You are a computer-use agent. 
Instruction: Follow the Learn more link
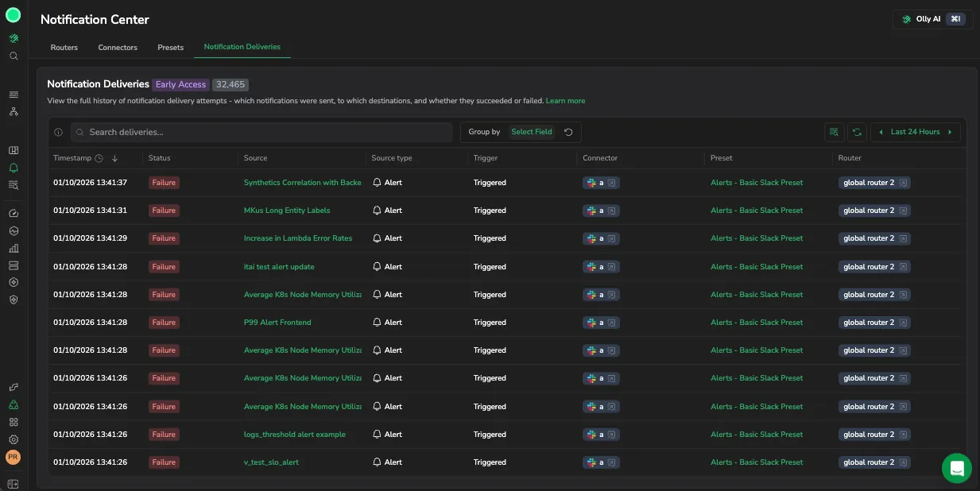[x=565, y=101]
